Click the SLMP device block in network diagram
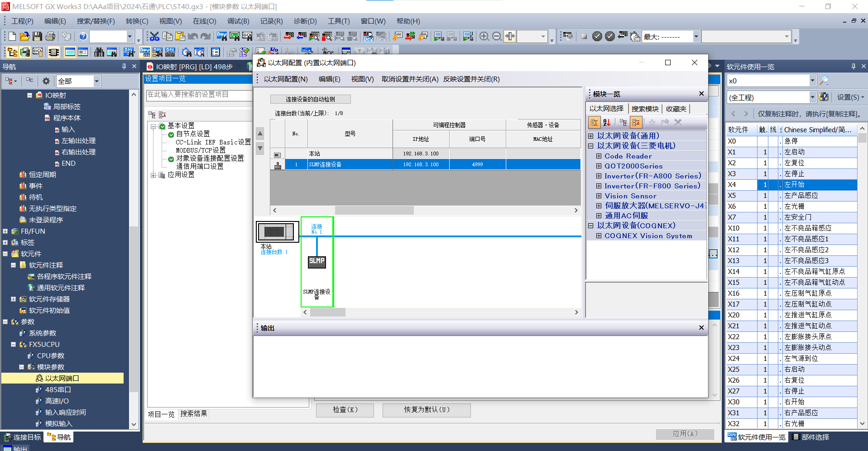The image size is (868, 451). (x=317, y=261)
